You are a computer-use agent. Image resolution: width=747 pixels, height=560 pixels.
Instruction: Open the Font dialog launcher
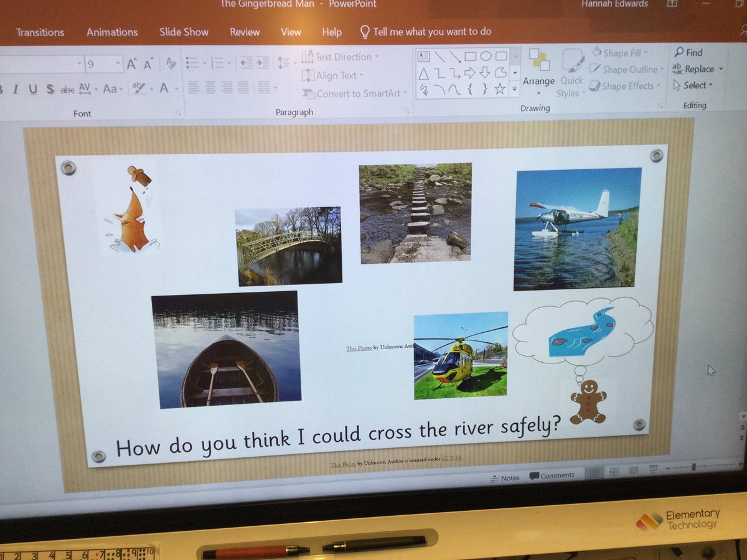(x=178, y=113)
